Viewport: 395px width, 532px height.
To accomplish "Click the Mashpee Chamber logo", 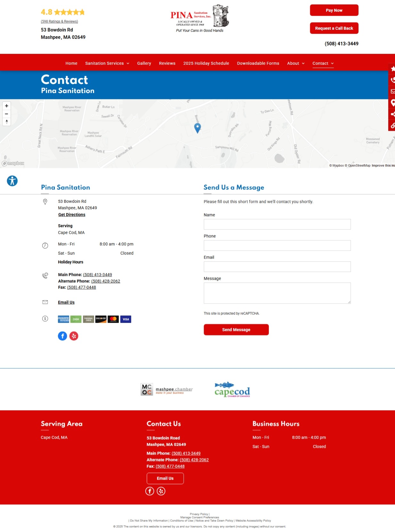I will [x=167, y=389].
